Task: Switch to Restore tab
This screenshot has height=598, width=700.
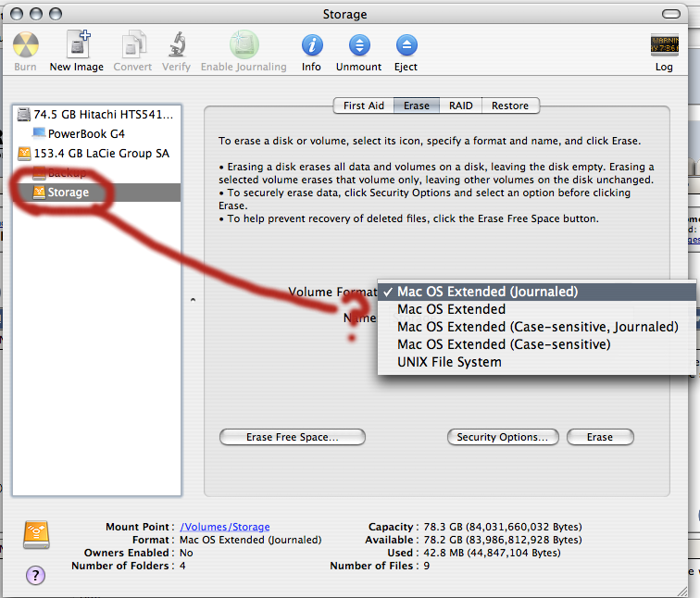Action: pyautogui.click(x=510, y=106)
